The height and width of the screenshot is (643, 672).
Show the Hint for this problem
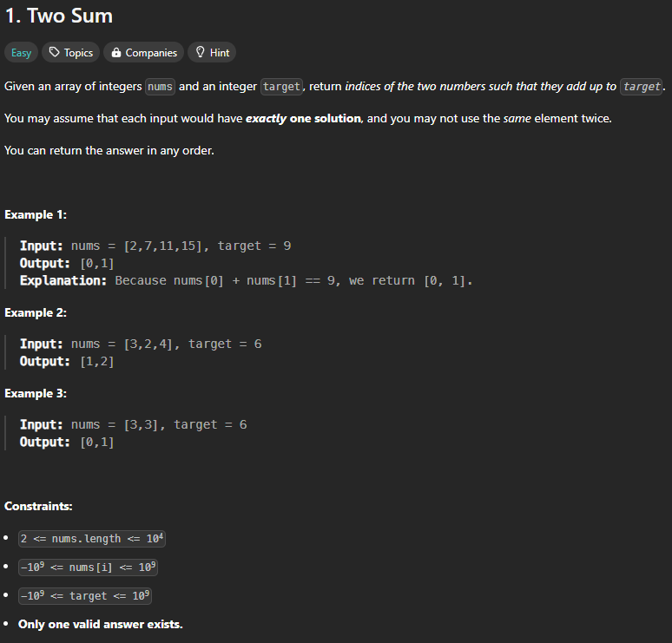tap(212, 52)
